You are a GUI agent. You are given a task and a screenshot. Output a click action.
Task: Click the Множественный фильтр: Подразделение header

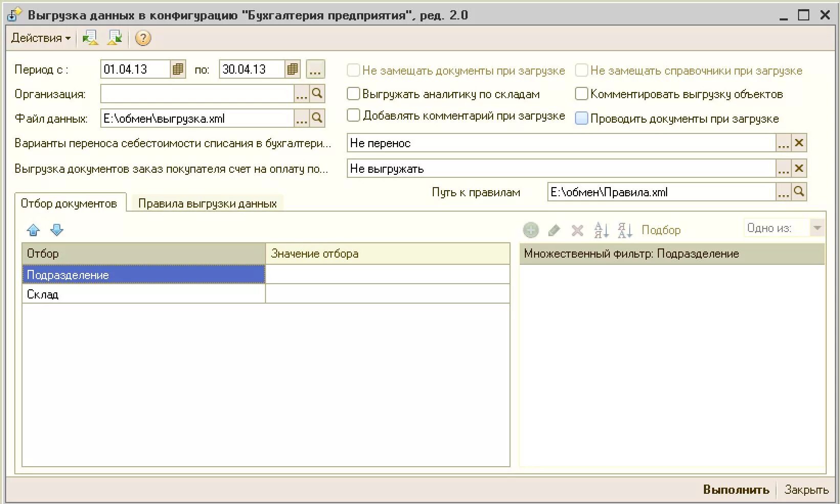[672, 254]
